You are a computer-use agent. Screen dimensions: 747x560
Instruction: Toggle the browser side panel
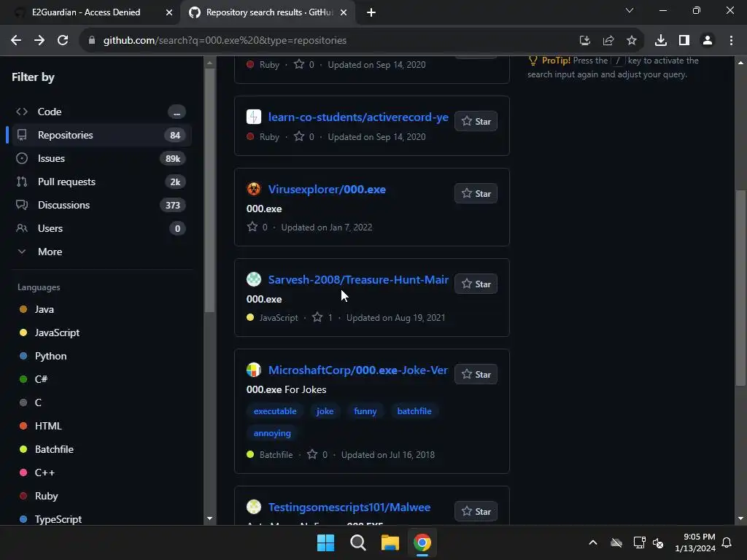pos(684,41)
